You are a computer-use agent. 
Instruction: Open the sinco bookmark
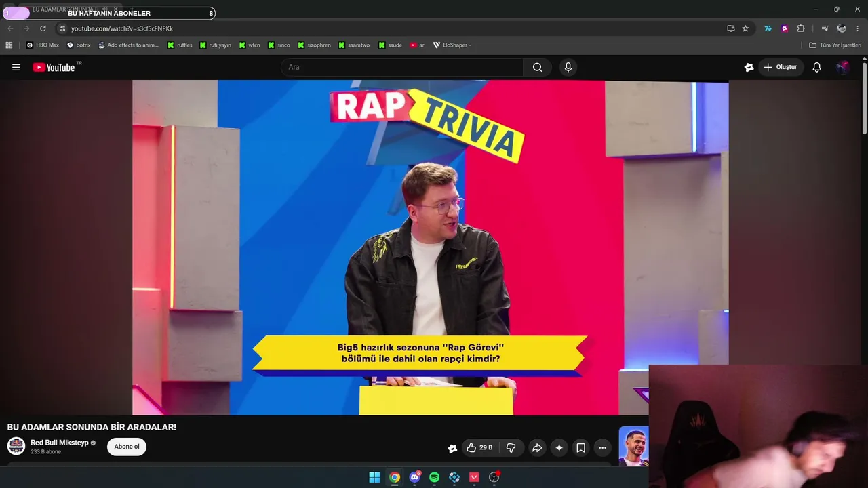click(x=279, y=45)
